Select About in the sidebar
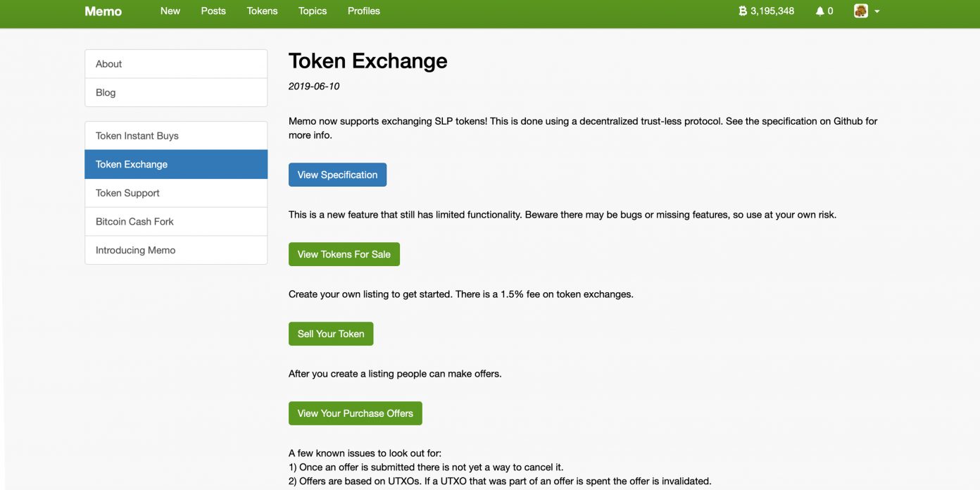Screen dimensions: 980x490 click(176, 64)
